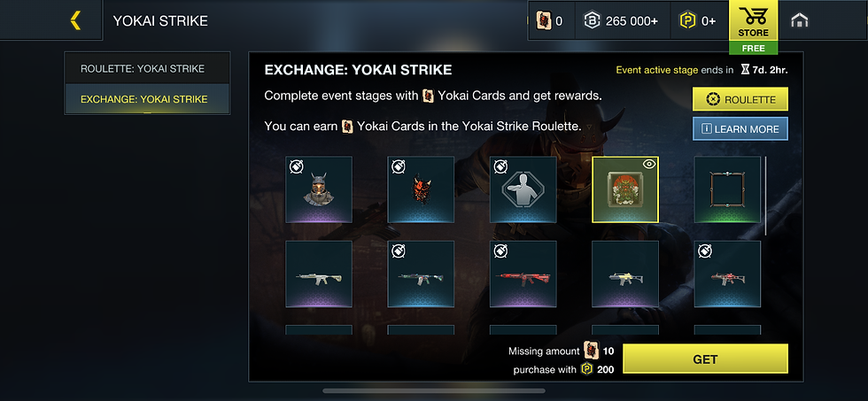Choose the yellow-accent rifle reward tile
Screen dimensions: 868x401
tap(625, 274)
